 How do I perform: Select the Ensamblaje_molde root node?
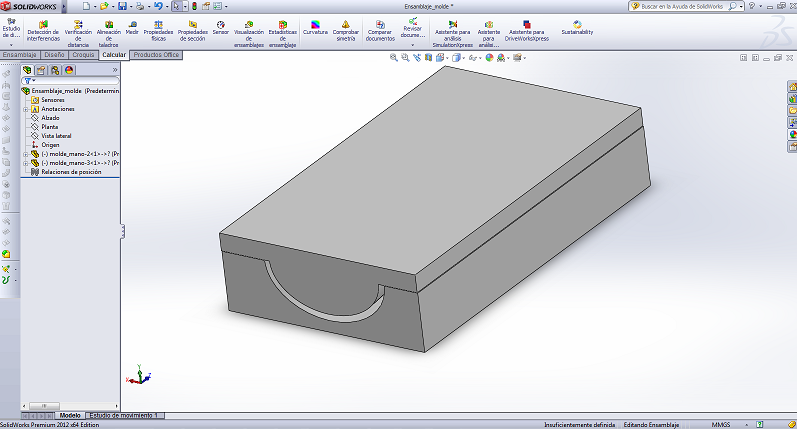(71, 91)
